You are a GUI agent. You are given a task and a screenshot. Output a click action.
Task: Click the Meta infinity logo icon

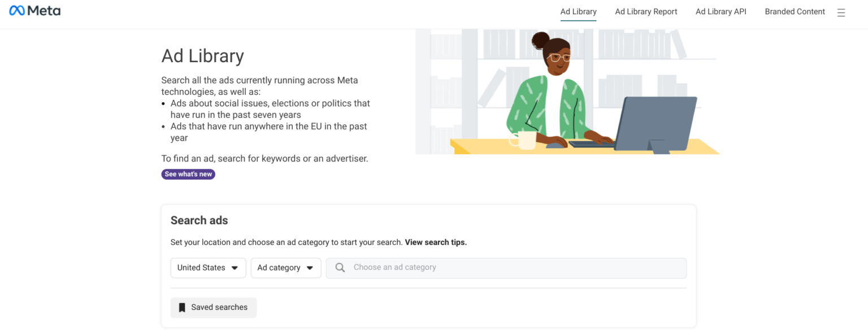point(18,10)
